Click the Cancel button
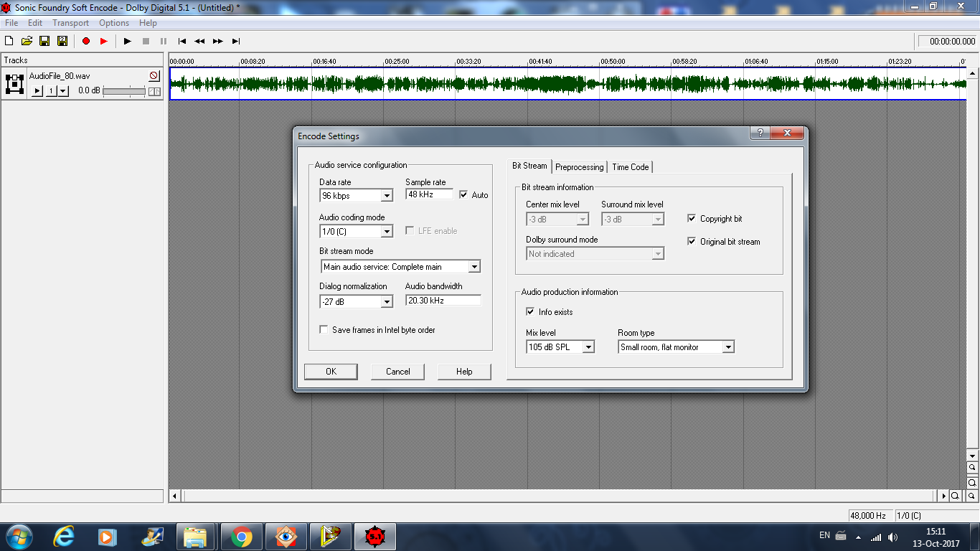This screenshot has width=980, height=551. [398, 372]
